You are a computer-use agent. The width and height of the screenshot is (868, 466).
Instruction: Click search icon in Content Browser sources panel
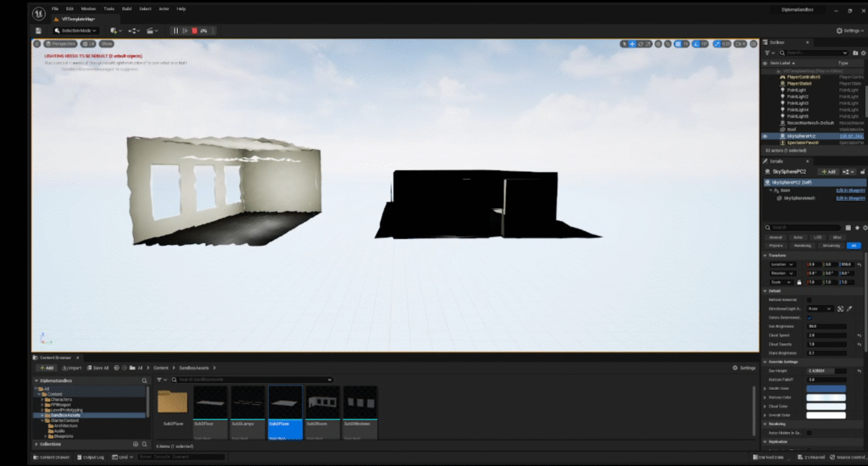146,380
